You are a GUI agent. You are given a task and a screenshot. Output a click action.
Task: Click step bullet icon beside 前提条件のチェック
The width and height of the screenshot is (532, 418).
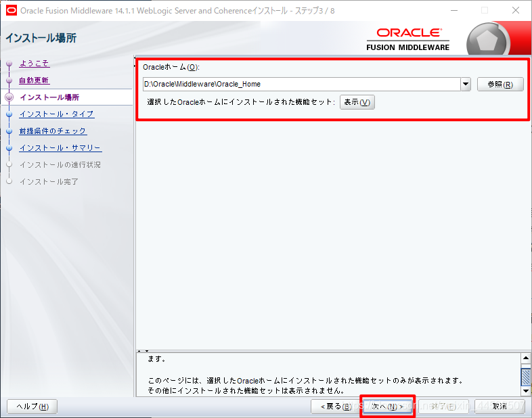click(x=9, y=131)
